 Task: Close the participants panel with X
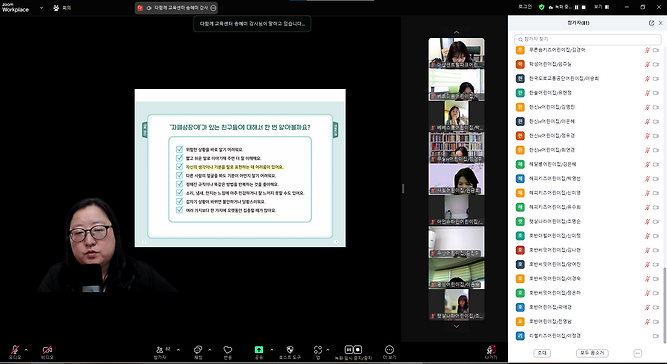coord(661,23)
